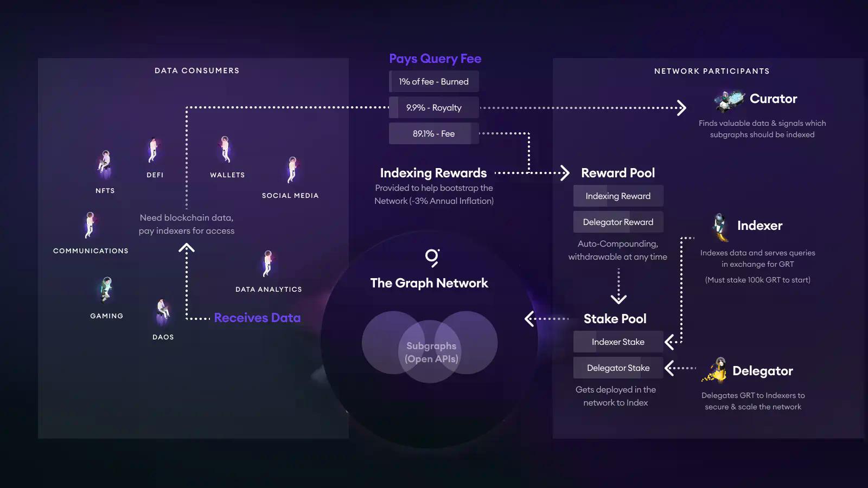Click the 'DATA CONSUMERS' panel heading

click(197, 70)
